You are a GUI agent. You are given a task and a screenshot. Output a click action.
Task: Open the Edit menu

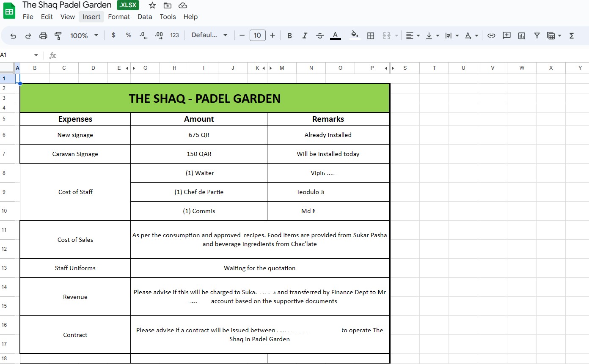tap(47, 17)
